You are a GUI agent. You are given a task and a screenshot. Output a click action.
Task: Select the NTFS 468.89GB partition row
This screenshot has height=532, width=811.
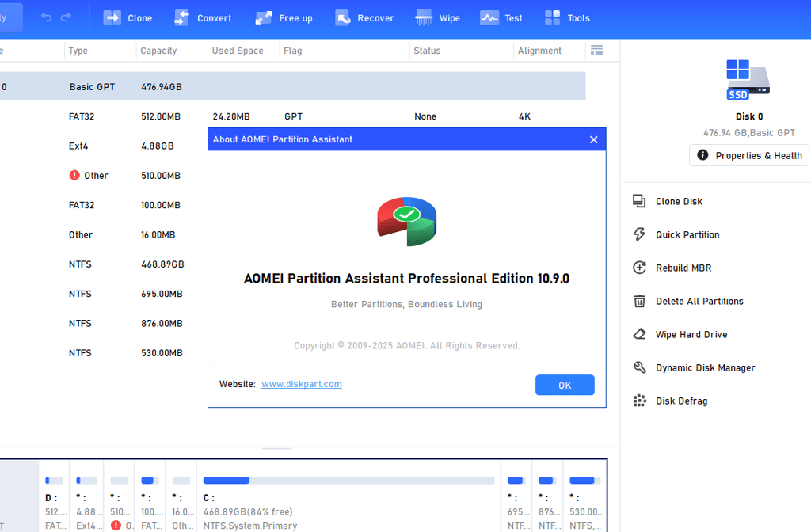tap(104, 264)
